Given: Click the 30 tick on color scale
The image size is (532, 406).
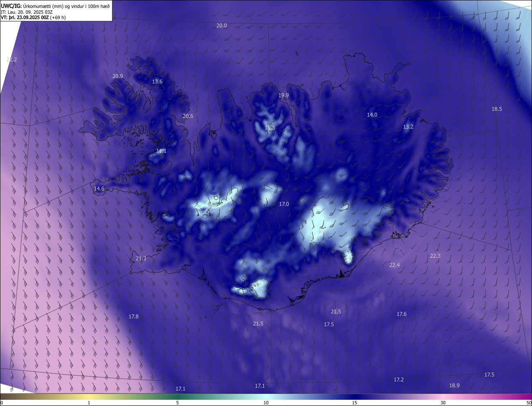Looking at the screenshot, I should (x=443, y=403).
